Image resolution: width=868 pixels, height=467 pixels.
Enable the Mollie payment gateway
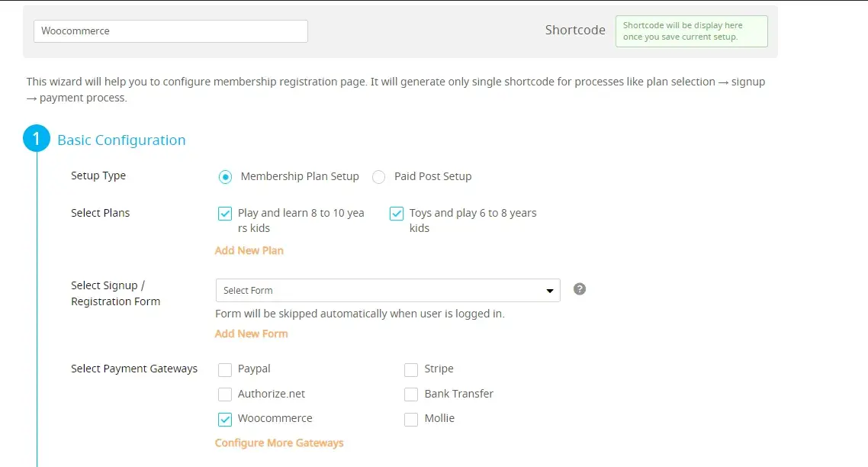tap(411, 419)
